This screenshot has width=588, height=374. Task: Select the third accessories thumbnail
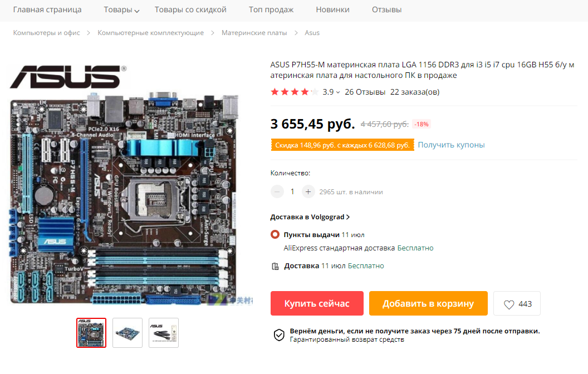tap(164, 333)
